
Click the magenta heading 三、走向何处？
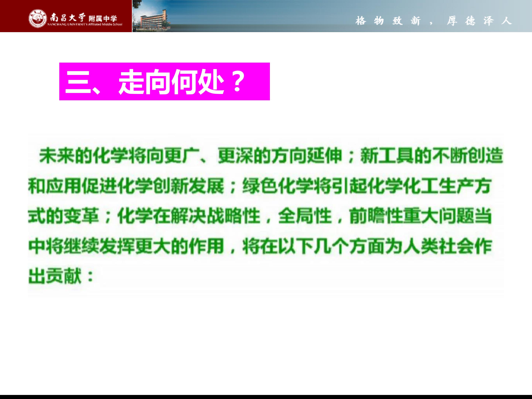tap(165, 81)
